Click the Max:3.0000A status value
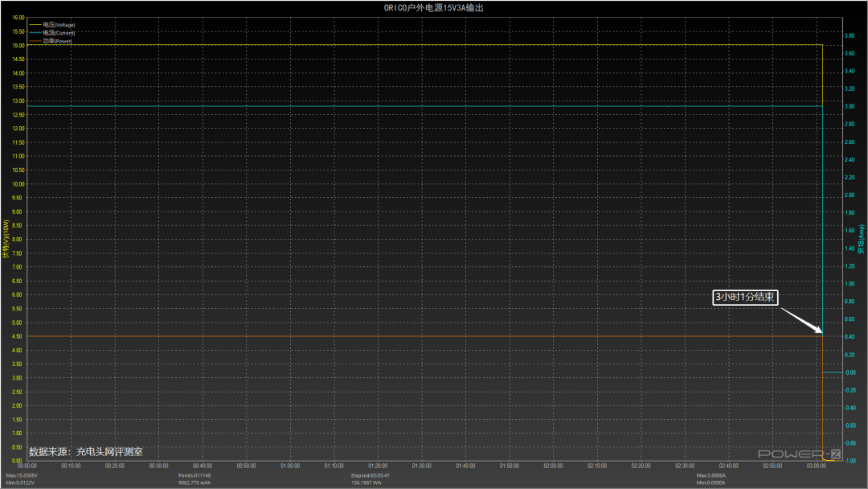The image size is (868, 489). point(711,475)
